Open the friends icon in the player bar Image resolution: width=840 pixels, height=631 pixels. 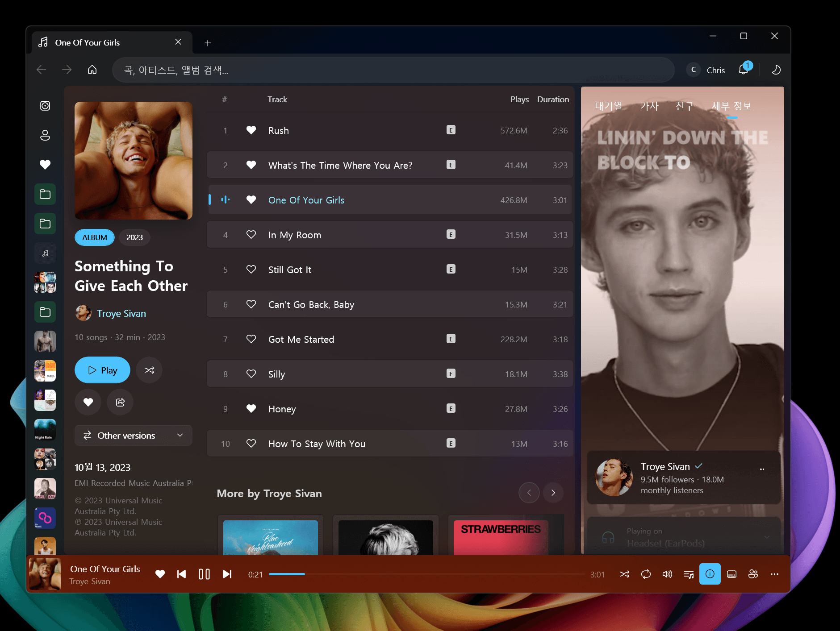coord(753,574)
